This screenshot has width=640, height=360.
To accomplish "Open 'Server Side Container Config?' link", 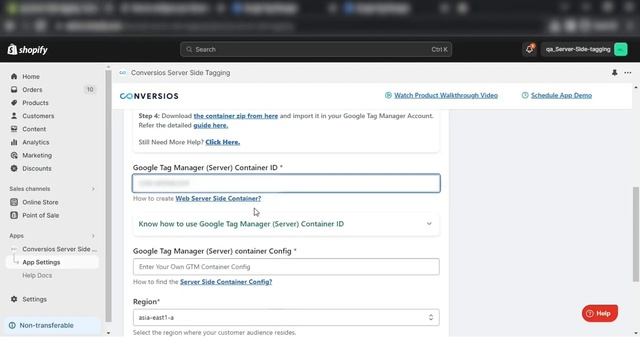I will (x=226, y=282).
